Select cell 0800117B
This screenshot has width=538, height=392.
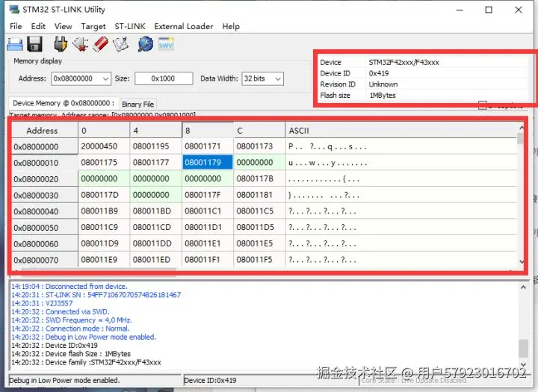(259, 178)
